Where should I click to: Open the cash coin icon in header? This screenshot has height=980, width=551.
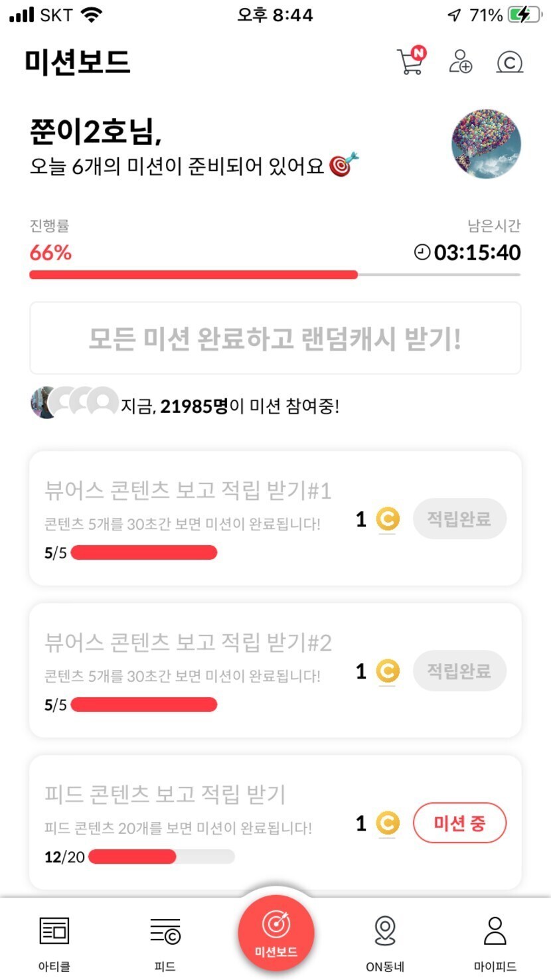[x=509, y=62]
